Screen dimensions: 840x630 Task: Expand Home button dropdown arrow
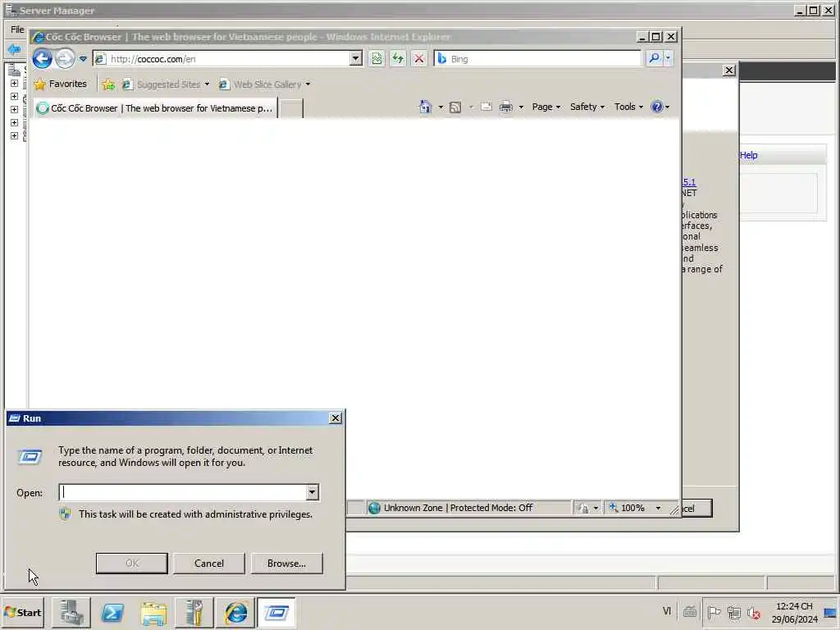[441, 107]
